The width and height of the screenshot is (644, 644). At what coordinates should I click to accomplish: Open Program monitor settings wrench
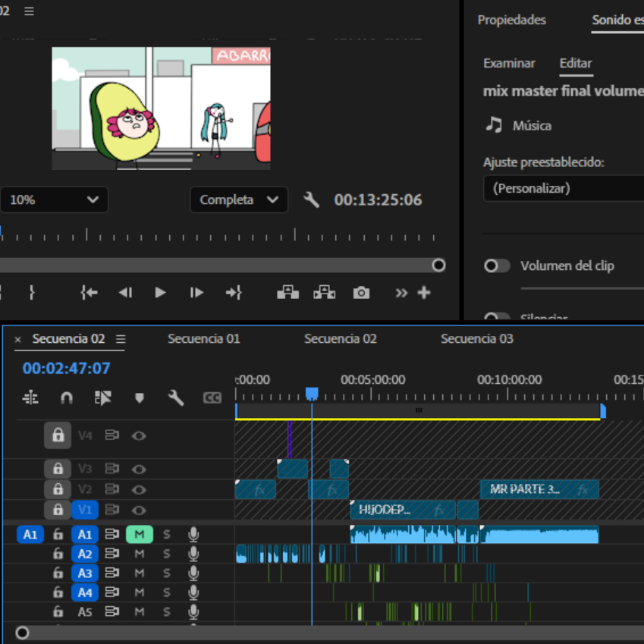[311, 200]
